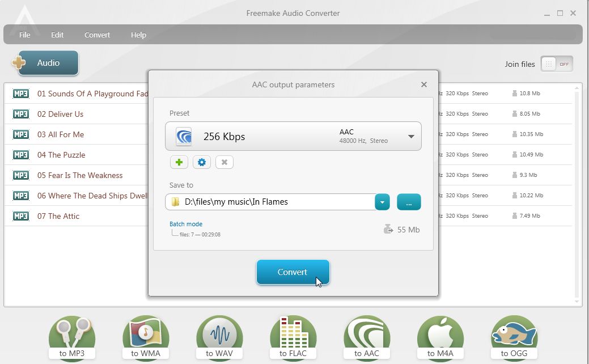The image size is (589, 364).
Task: Delete preset with gray X icon
Action: pos(224,162)
